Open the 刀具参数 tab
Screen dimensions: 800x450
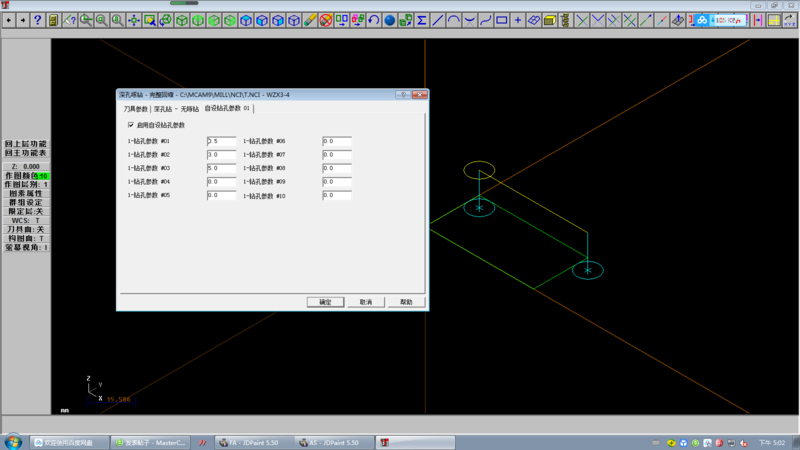click(x=135, y=108)
